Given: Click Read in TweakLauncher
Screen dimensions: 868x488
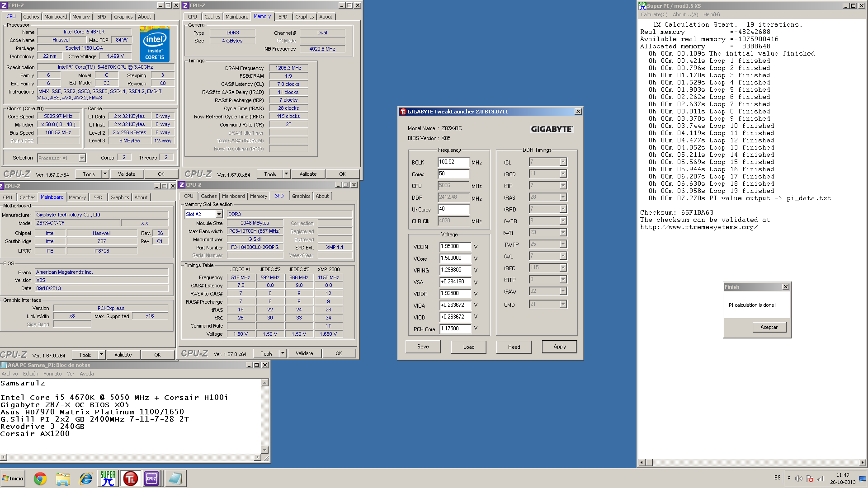Looking at the screenshot, I should (514, 347).
